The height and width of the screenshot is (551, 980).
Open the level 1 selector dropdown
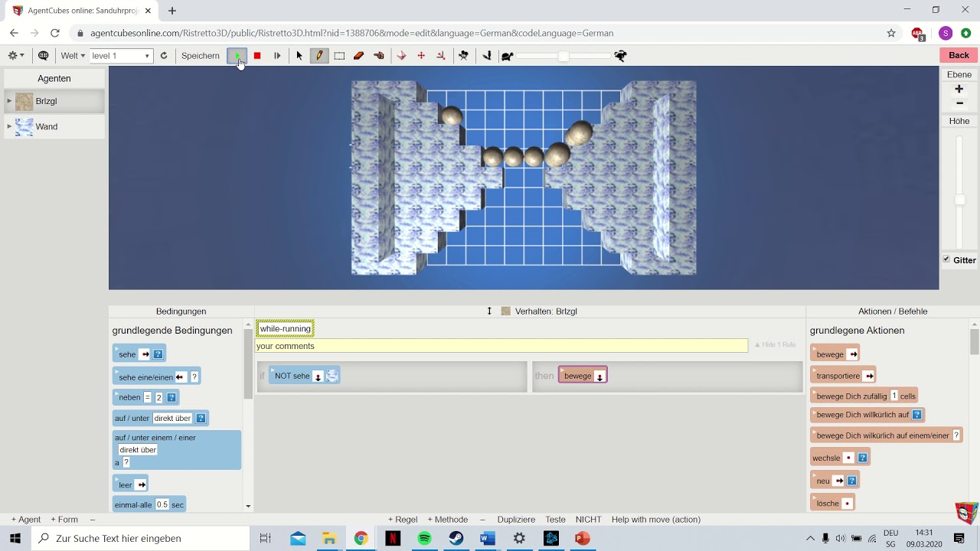click(x=121, y=55)
